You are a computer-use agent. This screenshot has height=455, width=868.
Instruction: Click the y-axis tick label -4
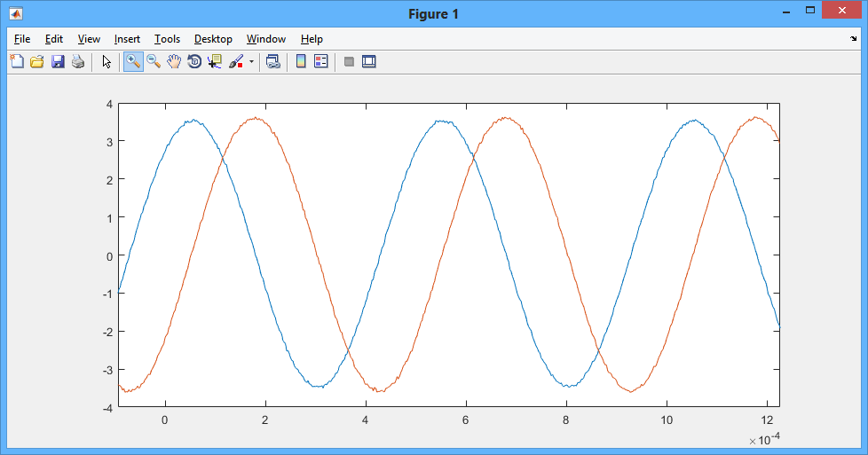click(x=107, y=409)
